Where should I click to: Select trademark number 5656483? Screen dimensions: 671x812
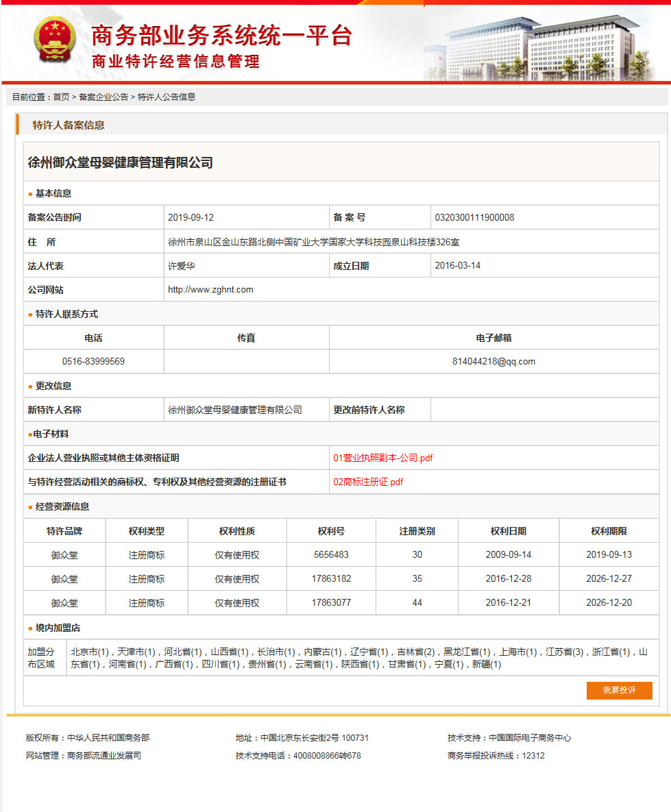point(331,554)
